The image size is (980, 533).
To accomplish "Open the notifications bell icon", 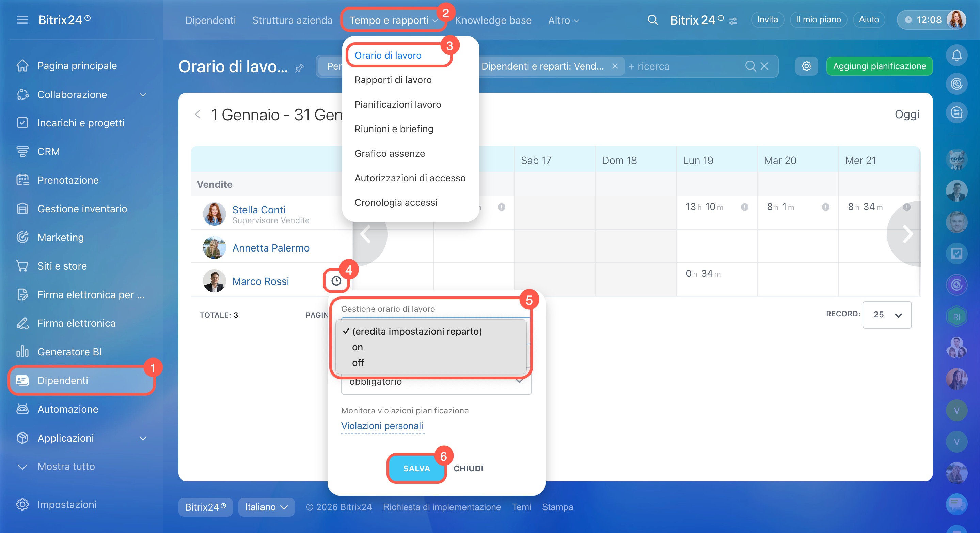I will click(x=957, y=56).
